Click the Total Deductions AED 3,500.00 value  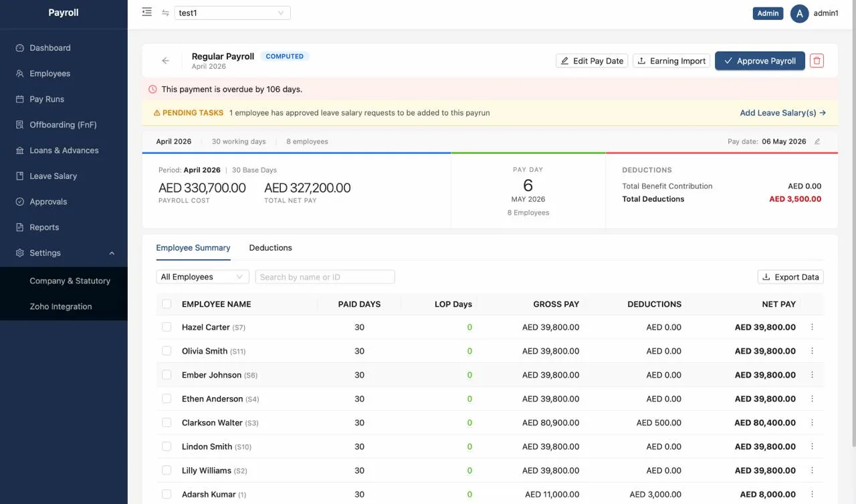tap(795, 199)
